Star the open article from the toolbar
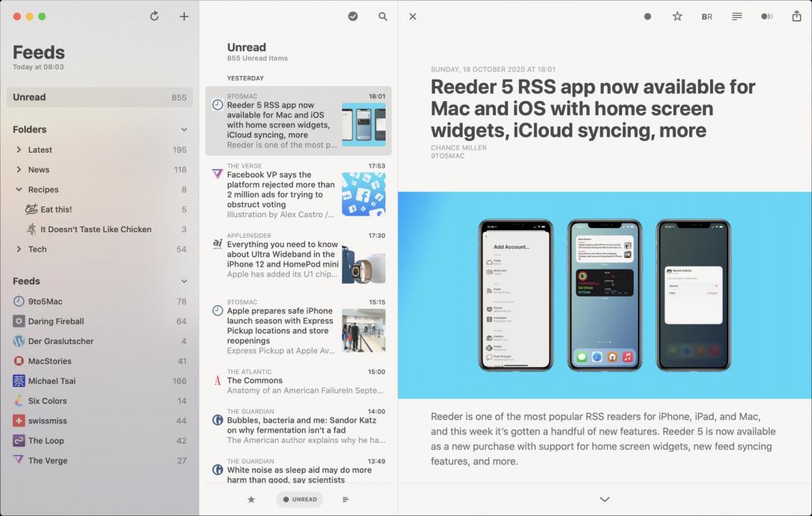 tap(677, 16)
